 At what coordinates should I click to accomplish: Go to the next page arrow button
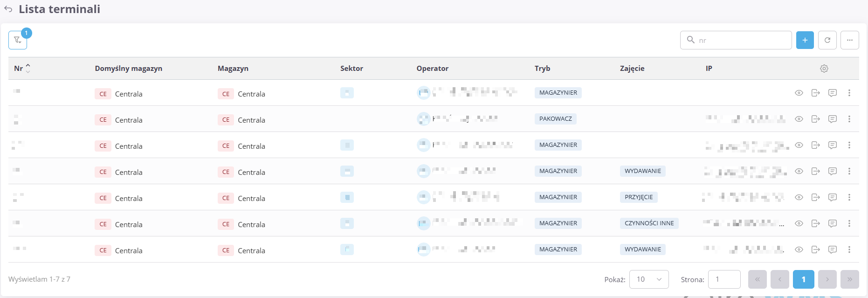click(827, 279)
